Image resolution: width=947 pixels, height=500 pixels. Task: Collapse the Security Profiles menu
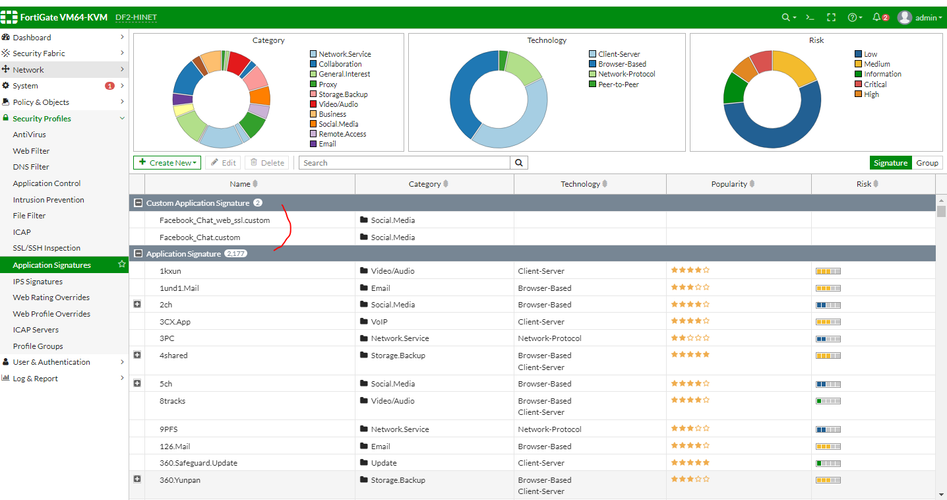pos(63,118)
